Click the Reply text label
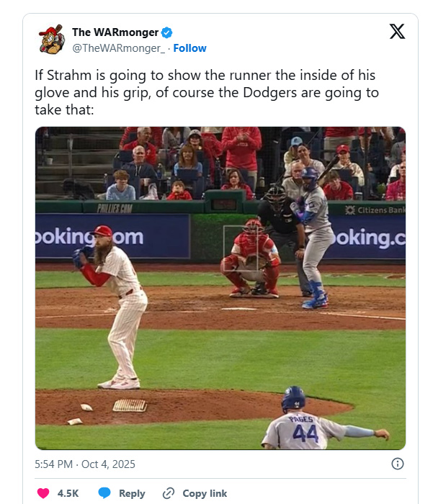This screenshot has height=504, width=433. pos(132,493)
